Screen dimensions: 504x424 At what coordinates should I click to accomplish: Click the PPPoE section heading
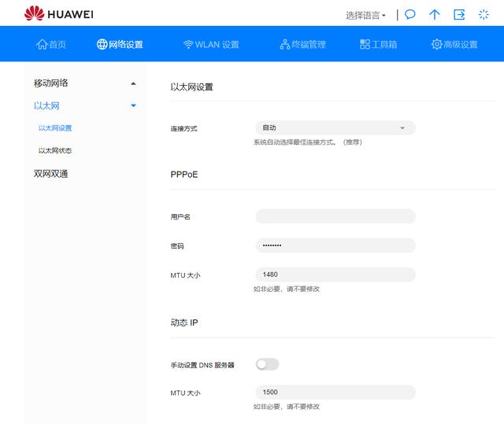pos(184,175)
